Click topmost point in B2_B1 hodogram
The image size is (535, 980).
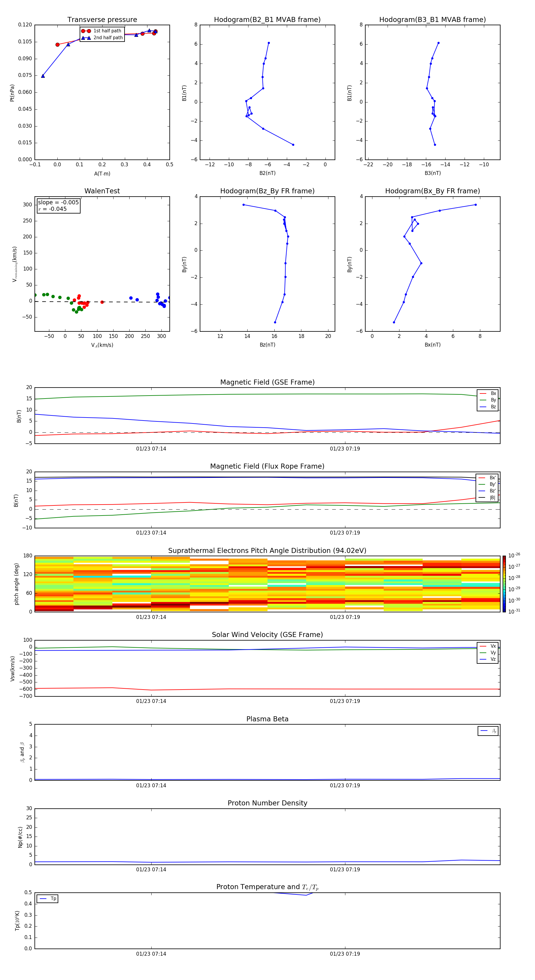pos(269,43)
